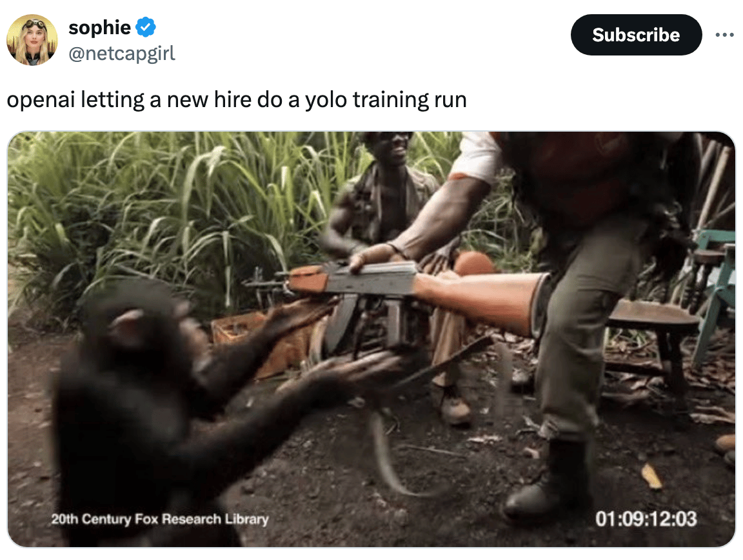Open the attached meme image
The image size is (743, 560).
pyautogui.click(x=371, y=339)
